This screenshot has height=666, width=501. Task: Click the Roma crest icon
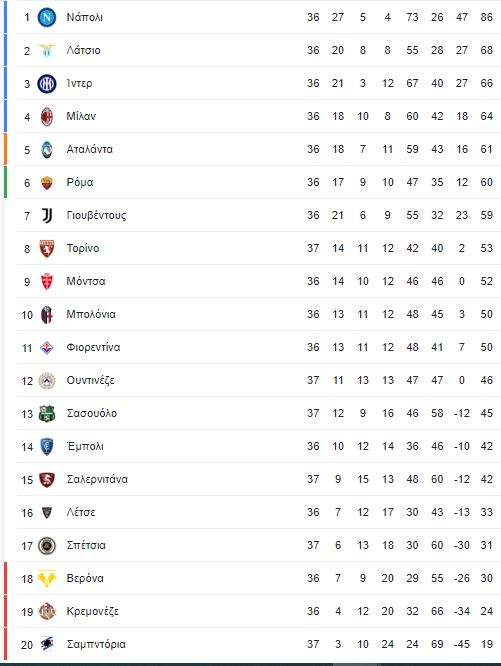[x=47, y=183]
